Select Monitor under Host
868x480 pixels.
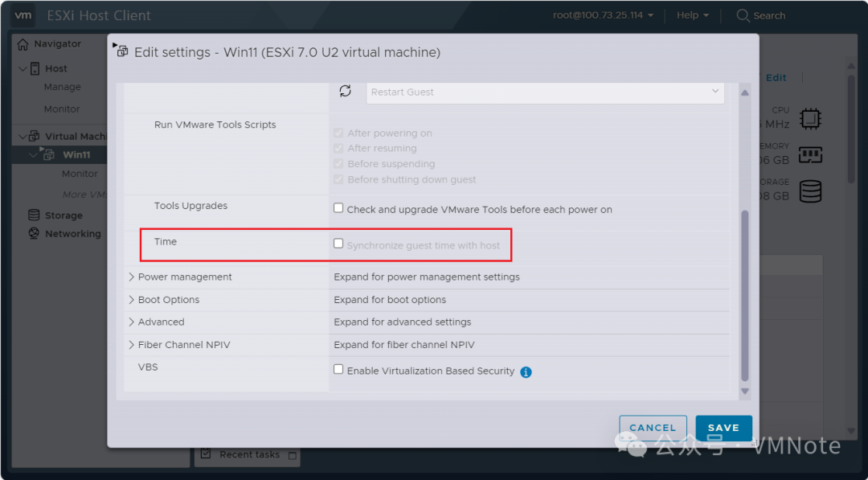62,109
